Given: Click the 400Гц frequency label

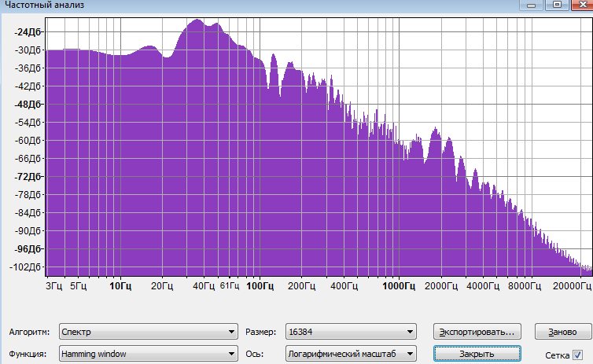Looking at the screenshot, I should [x=344, y=285].
